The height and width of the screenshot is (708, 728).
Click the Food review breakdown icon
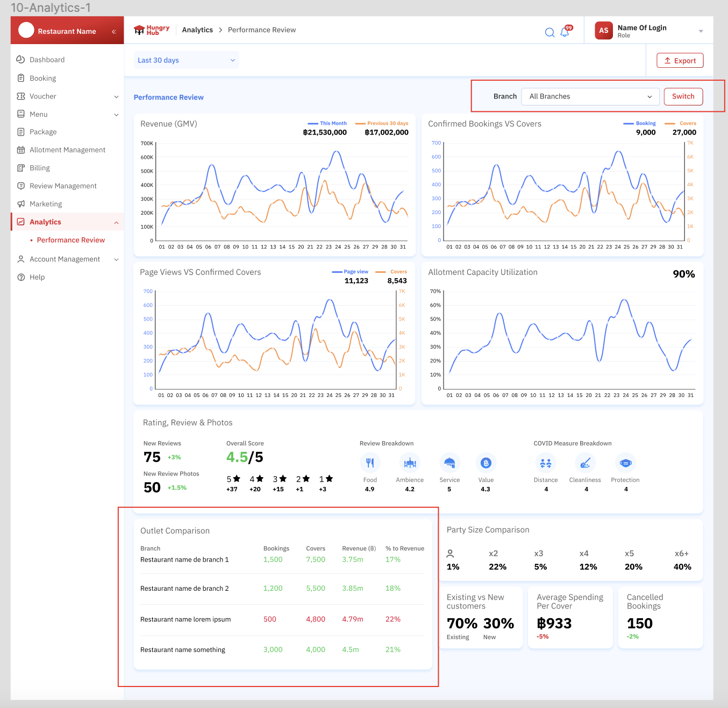tap(370, 463)
